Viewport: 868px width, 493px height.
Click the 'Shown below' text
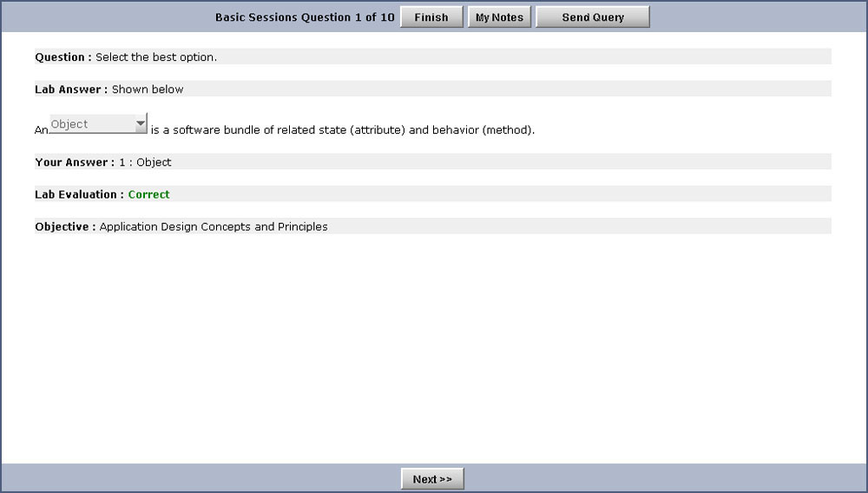pos(148,89)
